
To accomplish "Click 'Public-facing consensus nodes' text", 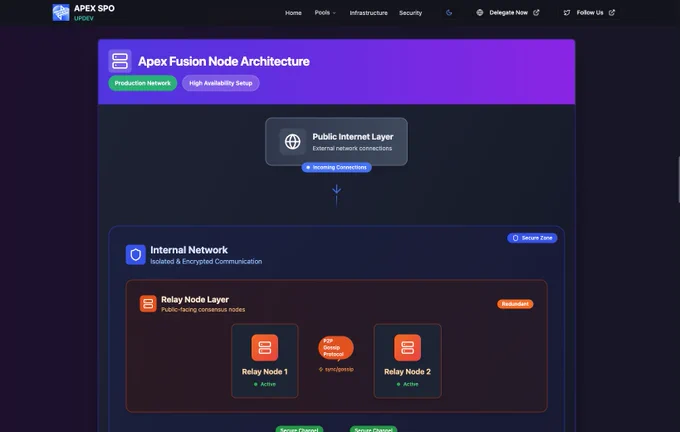I will [x=203, y=310].
